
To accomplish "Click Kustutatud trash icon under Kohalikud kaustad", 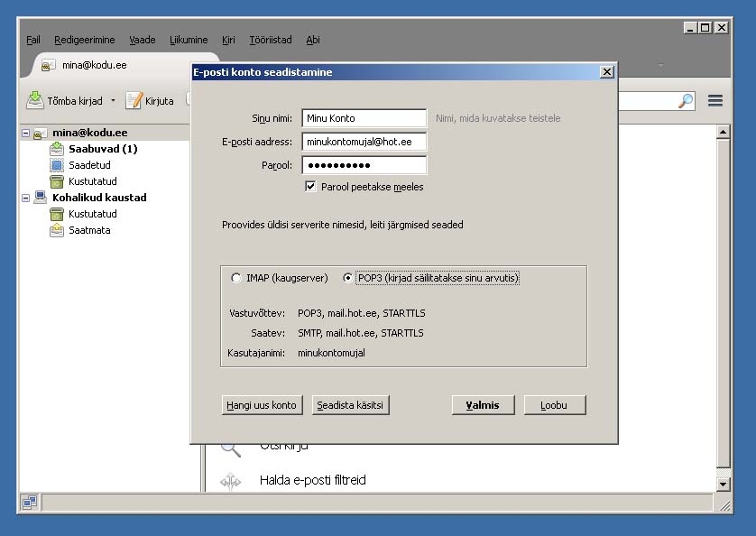I will tap(57, 214).
